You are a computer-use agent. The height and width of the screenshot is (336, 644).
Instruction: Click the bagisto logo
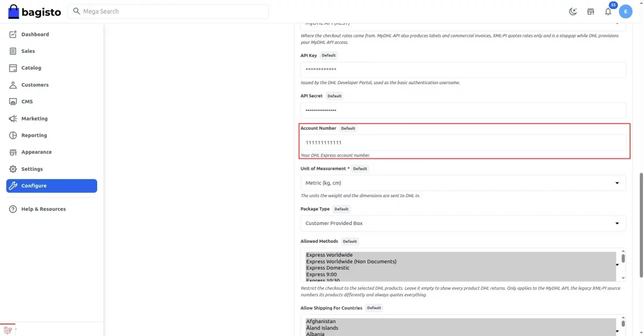34,11
